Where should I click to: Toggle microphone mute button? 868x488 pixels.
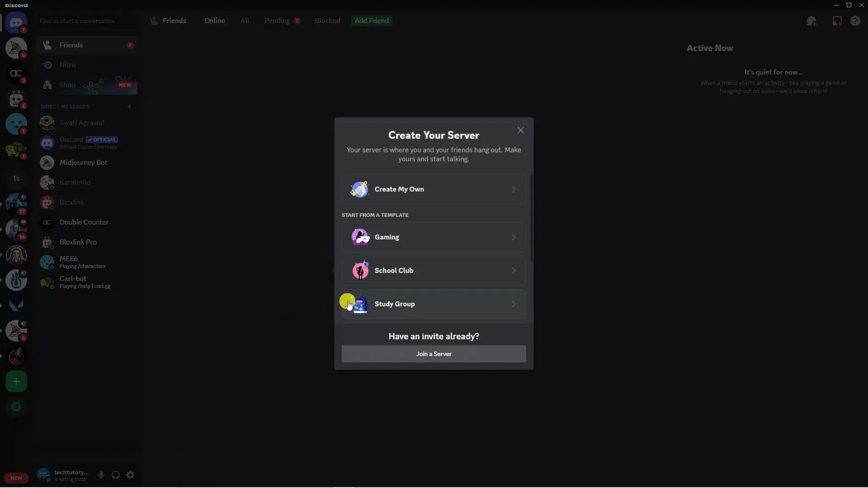point(101,475)
